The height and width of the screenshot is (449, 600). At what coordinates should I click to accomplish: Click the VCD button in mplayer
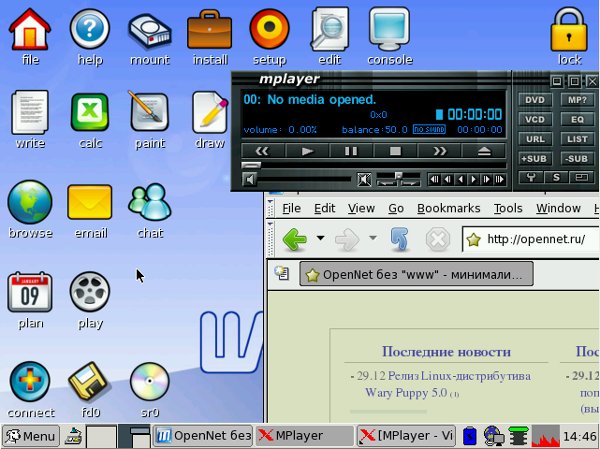[535, 119]
